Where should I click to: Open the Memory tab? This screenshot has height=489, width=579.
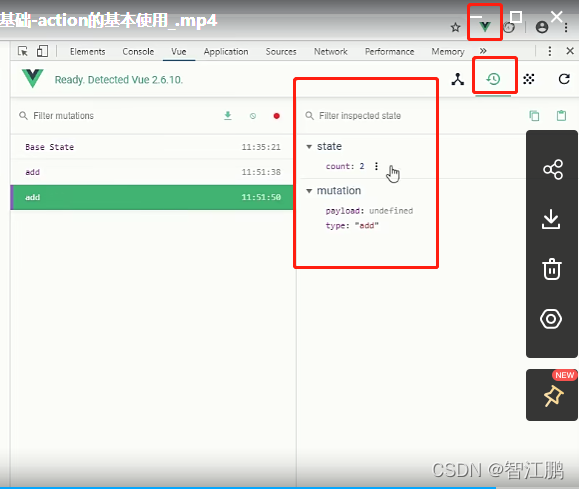448,52
